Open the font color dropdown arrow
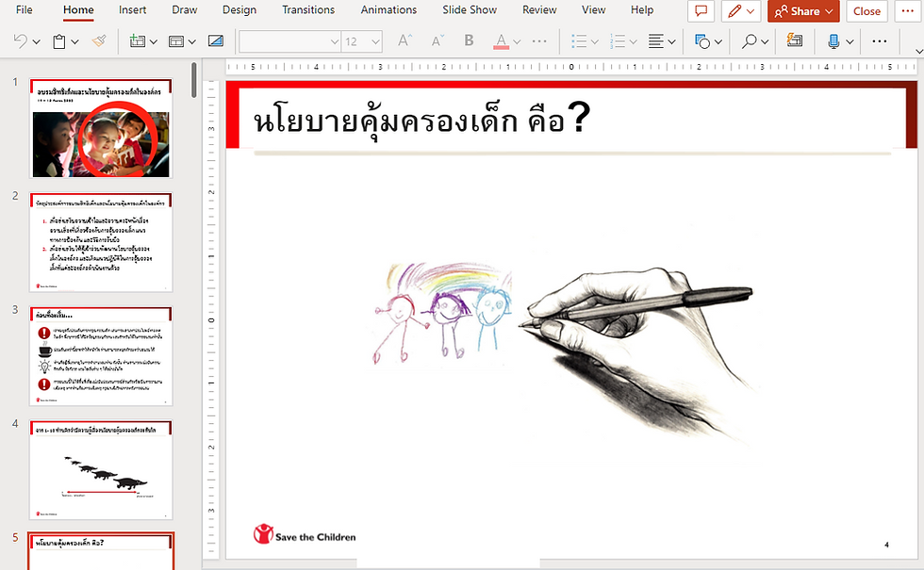This screenshot has height=570, width=924. pyautogui.click(x=517, y=41)
